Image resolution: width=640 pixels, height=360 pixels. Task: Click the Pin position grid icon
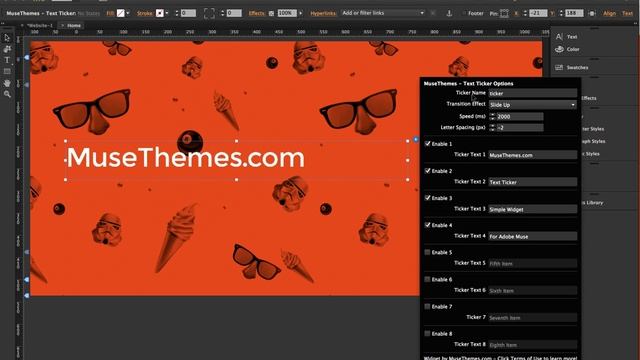(504, 13)
